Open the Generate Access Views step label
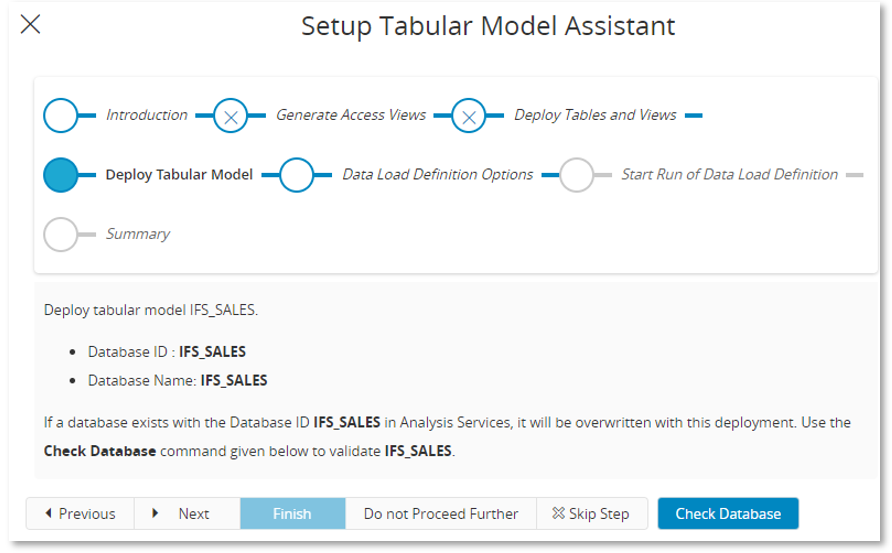The width and height of the screenshot is (892, 553). pyautogui.click(x=351, y=115)
